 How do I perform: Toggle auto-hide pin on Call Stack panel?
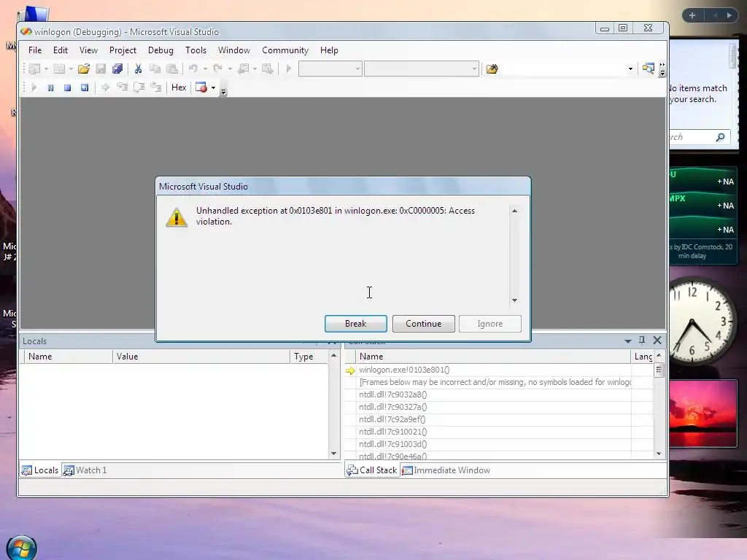[x=642, y=340]
